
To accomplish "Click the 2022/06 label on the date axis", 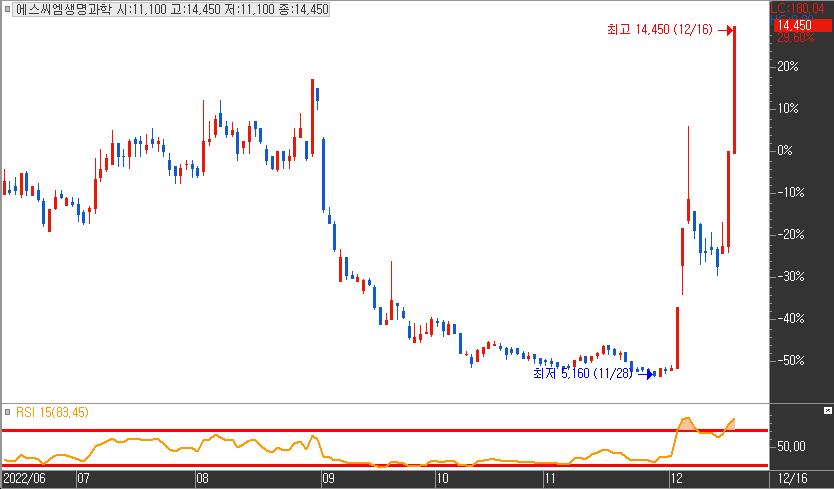I will [x=25, y=478].
